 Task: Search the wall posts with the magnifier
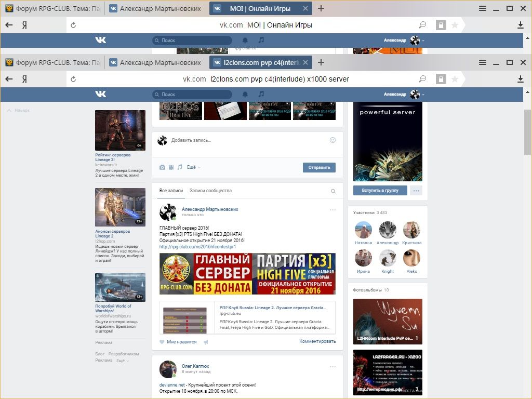coord(333,191)
